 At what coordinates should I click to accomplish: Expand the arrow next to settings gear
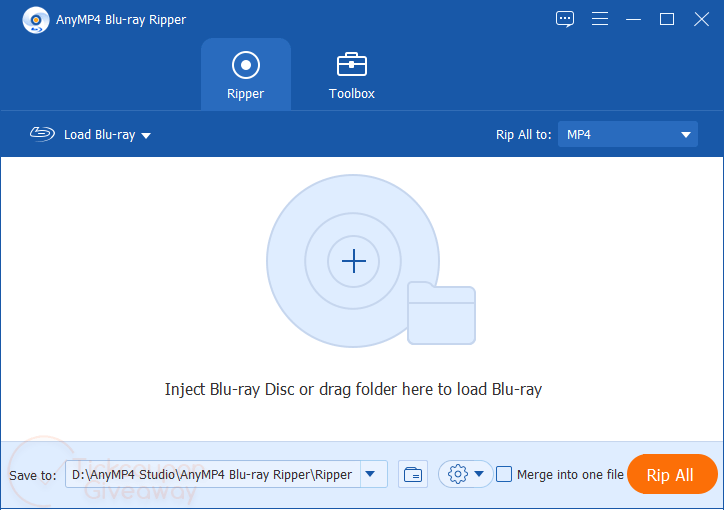479,474
